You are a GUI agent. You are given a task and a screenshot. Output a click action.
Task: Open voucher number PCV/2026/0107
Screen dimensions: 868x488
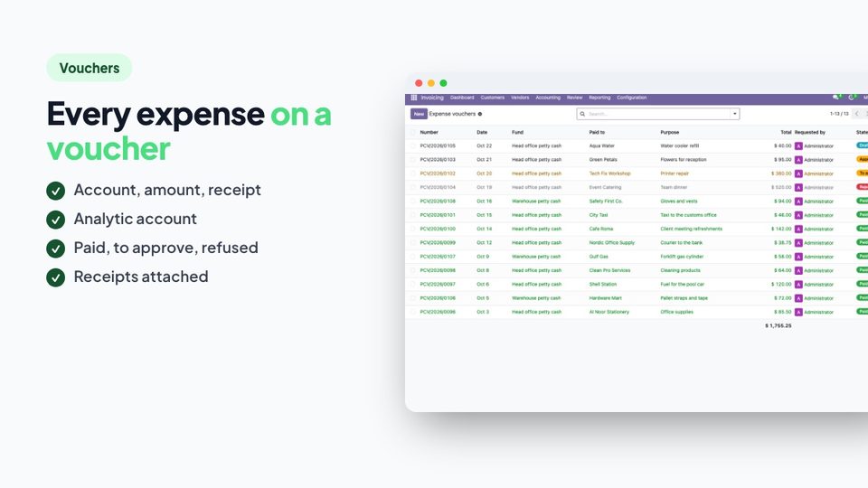tap(438, 257)
